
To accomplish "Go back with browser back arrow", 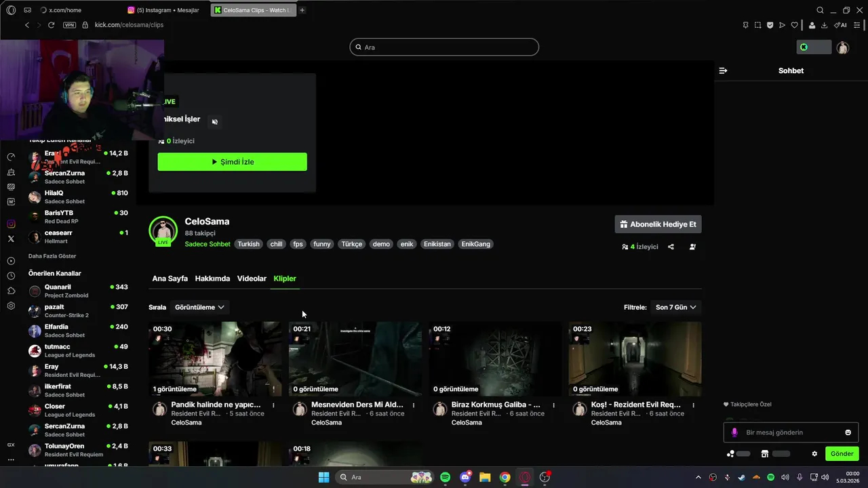I will coord(27,25).
